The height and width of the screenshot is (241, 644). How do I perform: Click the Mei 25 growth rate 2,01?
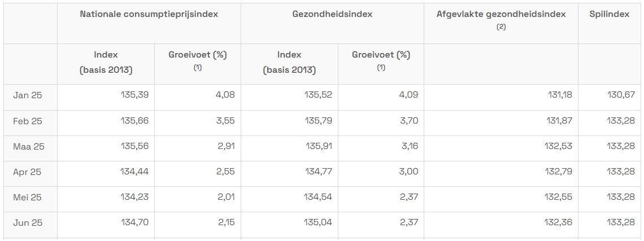click(225, 197)
